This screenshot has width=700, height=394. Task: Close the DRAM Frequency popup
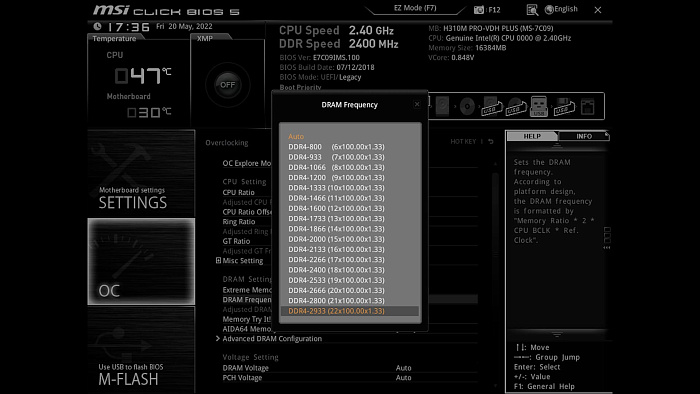(x=417, y=104)
